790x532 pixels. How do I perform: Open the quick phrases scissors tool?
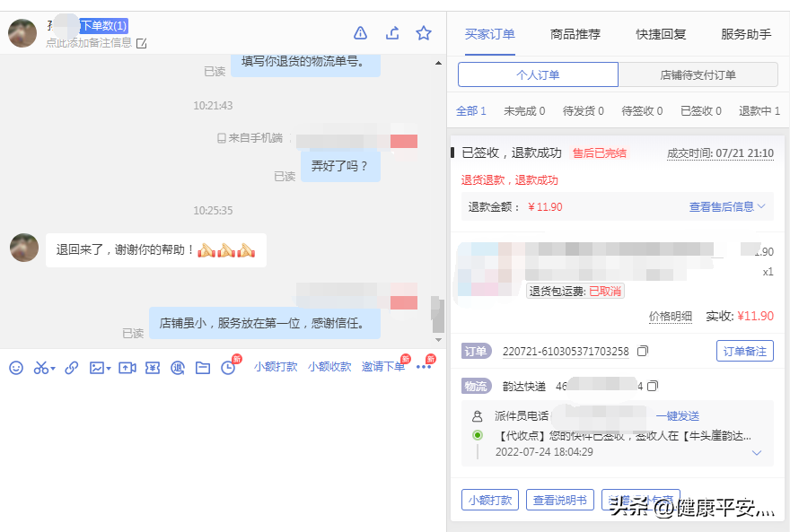pyautogui.click(x=40, y=367)
